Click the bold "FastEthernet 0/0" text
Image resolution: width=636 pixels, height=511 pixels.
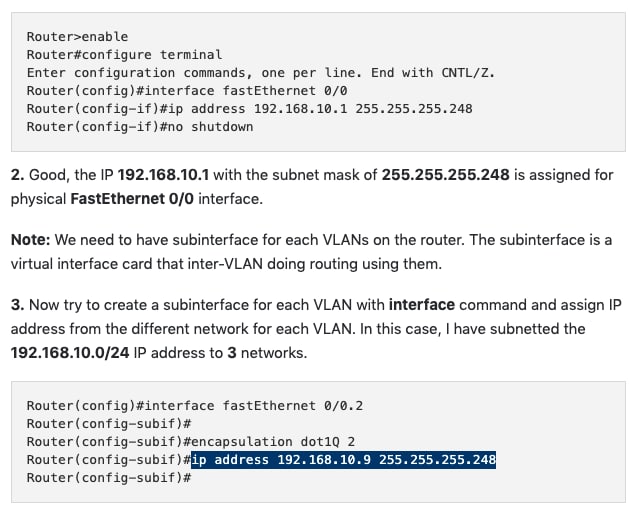(132, 199)
